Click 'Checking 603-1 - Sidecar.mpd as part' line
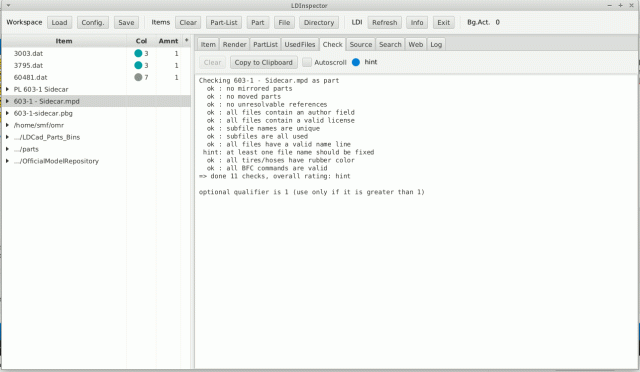 pos(269,80)
